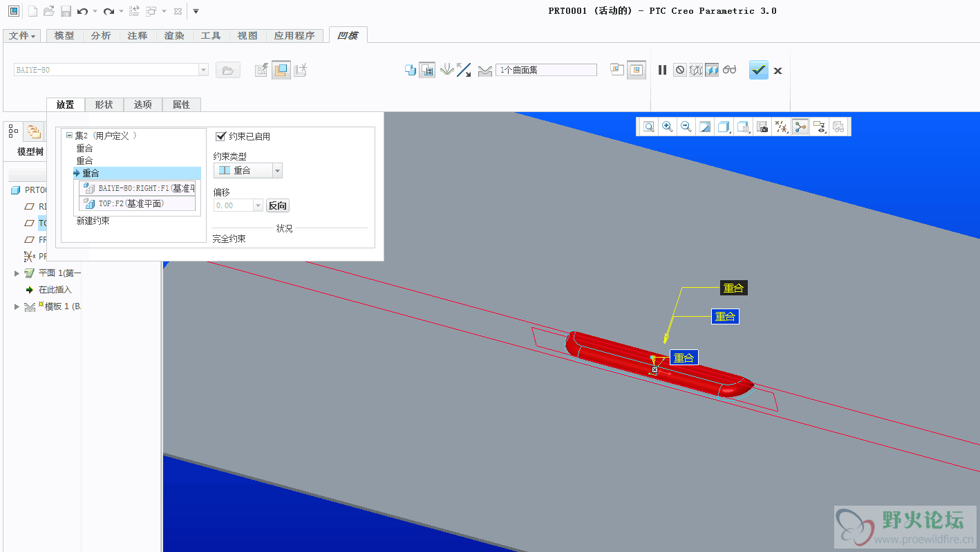Click the punch direction icon
This screenshot has height=552, width=980.
447,70
